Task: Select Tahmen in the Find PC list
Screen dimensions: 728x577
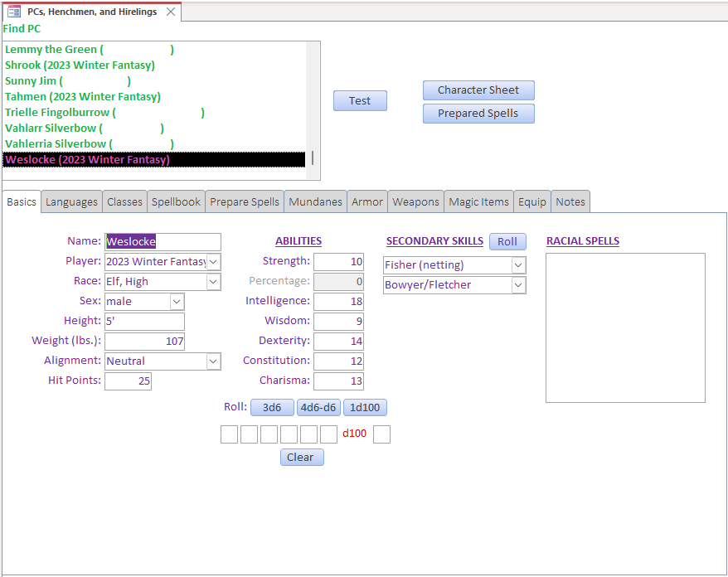Action: [83, 97]
